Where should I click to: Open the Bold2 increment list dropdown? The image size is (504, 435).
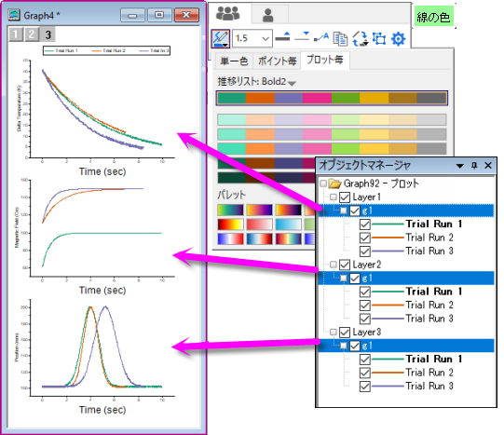(x=292, y=84)
